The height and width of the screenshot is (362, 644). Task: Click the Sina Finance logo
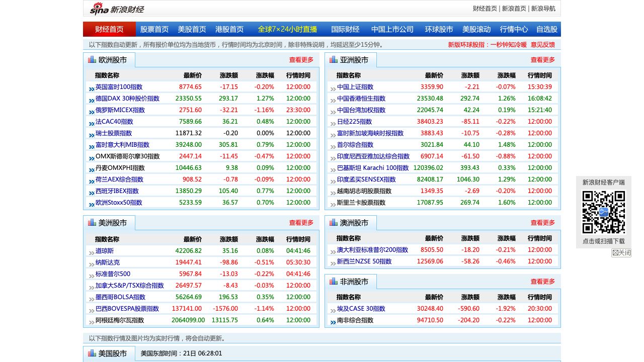(x=117, y=9)
